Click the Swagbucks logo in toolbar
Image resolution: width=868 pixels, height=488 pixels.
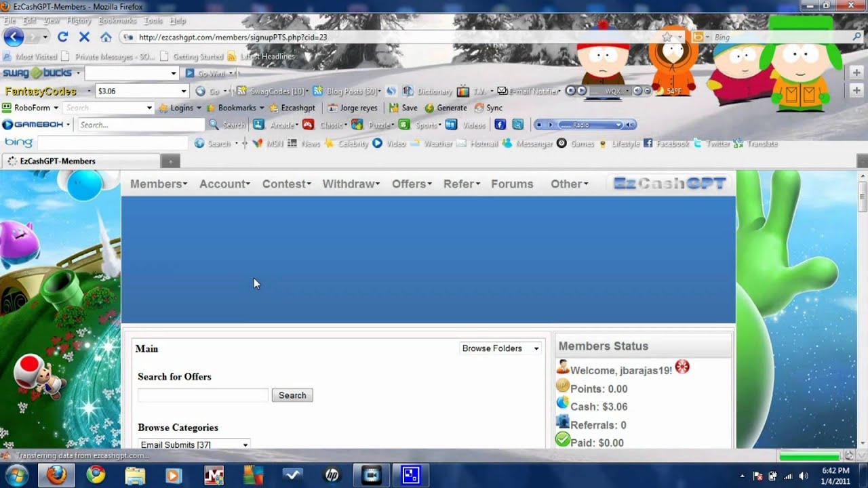(x=37, y=73)
